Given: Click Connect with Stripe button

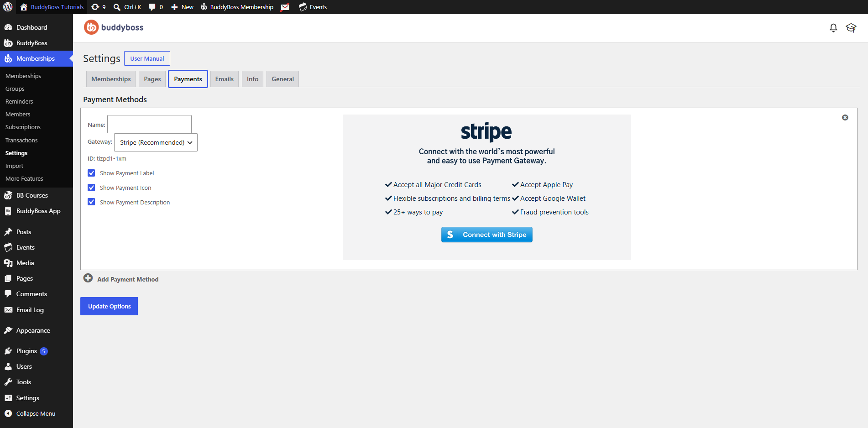Looking at the screenshot, I should click(487, 235).
